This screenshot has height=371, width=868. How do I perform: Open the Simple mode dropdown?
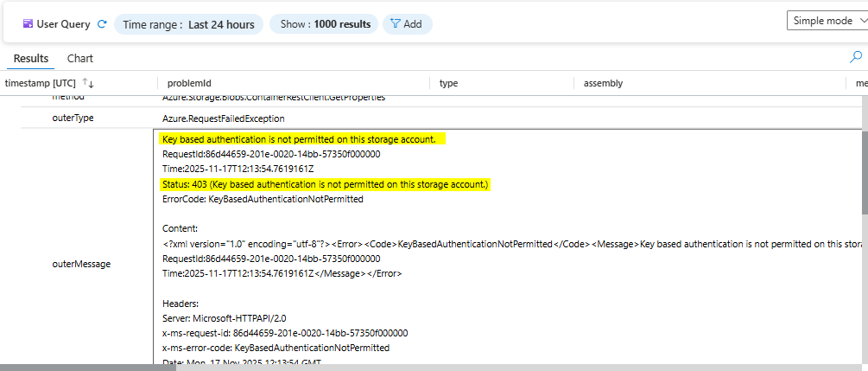coord(828,21)
